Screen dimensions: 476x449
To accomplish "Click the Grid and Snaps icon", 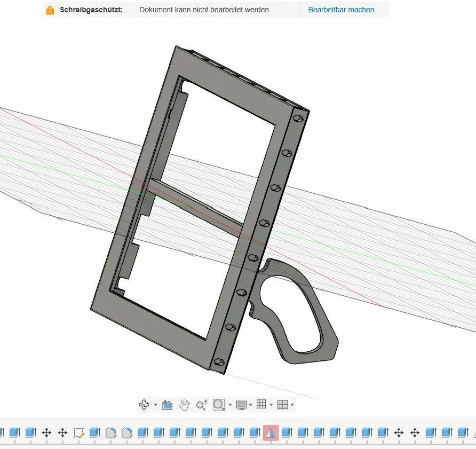I will pyautogui.click(x=261, y=404).
